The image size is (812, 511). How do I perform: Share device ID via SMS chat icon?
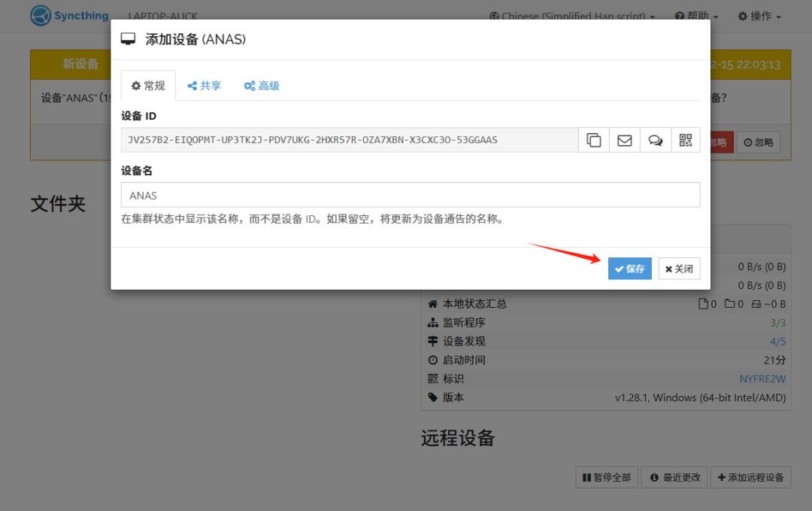(656, 140)
